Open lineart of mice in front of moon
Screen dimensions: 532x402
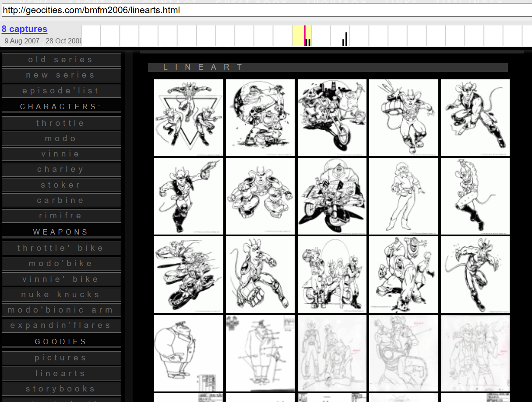click(x=261, y=117)
